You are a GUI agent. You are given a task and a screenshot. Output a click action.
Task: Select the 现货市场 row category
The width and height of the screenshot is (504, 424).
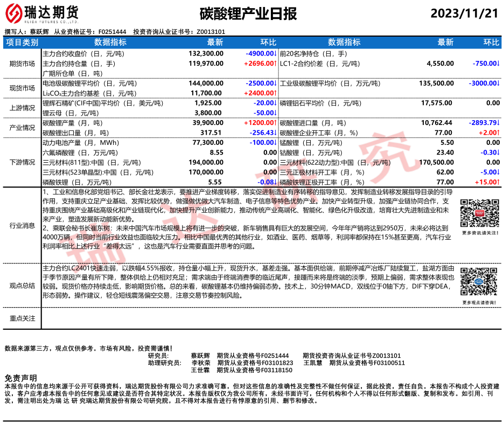[x=22, y=88]
